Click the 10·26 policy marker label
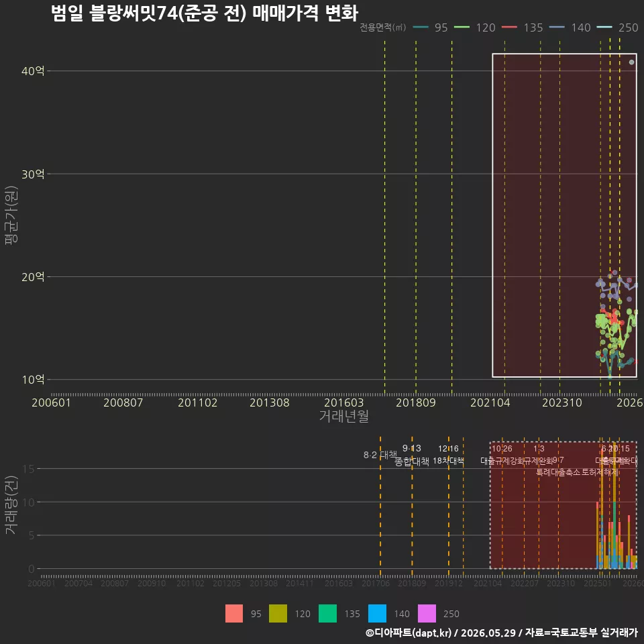 [502, 449]
